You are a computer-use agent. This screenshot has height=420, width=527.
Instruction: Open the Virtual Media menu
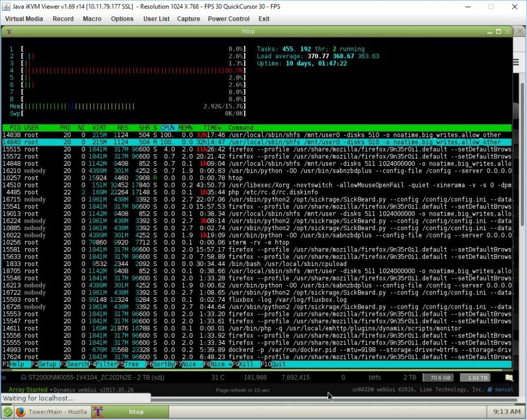(24, 19)
